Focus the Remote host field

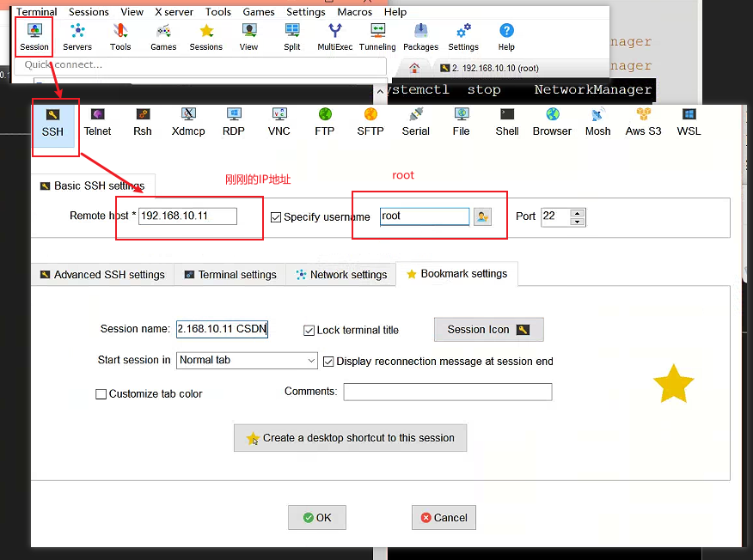point(187,216)
